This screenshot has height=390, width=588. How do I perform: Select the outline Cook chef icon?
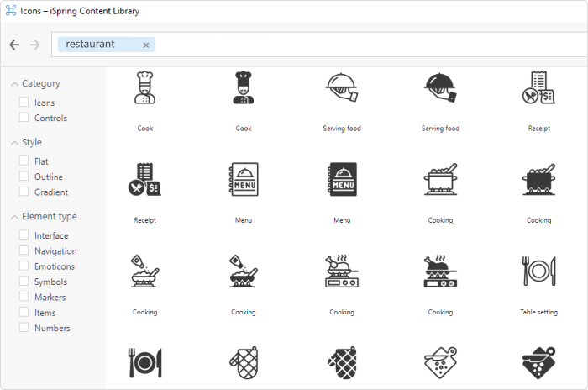click(144, 88)
